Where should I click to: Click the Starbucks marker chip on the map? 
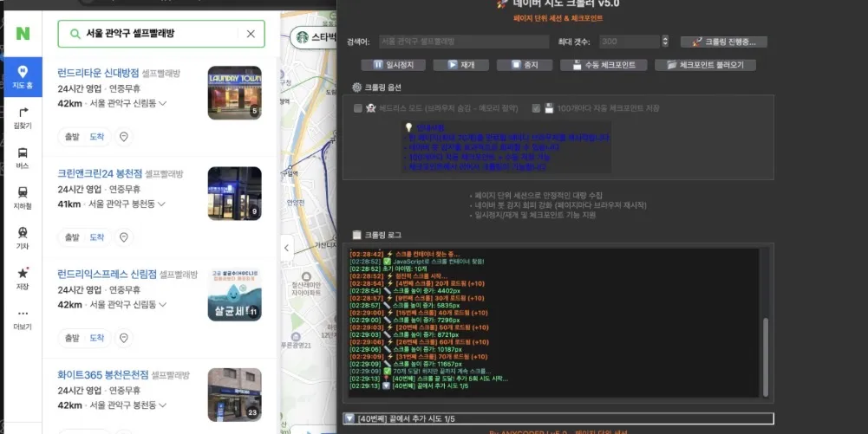(313, 37)
